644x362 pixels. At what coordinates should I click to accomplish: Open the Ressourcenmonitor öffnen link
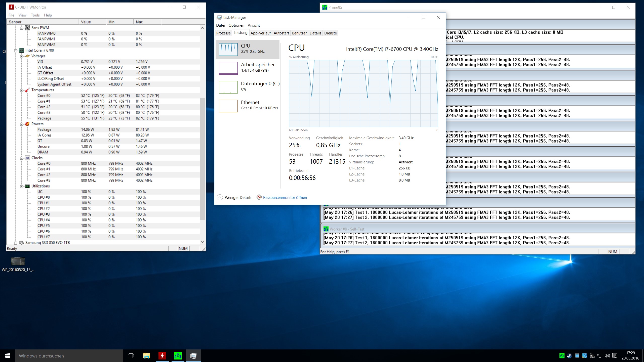click(x=285, y=198)
